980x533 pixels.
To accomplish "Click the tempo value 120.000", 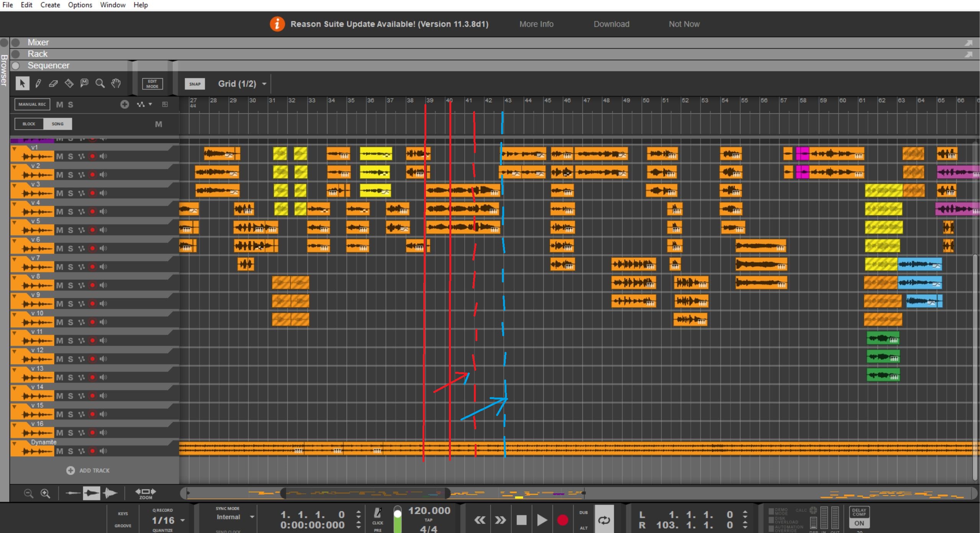I will click(x=429, y=510).
